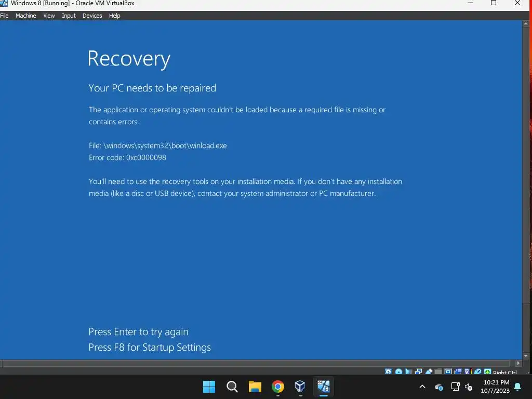Click the shared folders status icon
Image resolution: width=532 pixels, height=399 pixels.
[x=438, y=371]
